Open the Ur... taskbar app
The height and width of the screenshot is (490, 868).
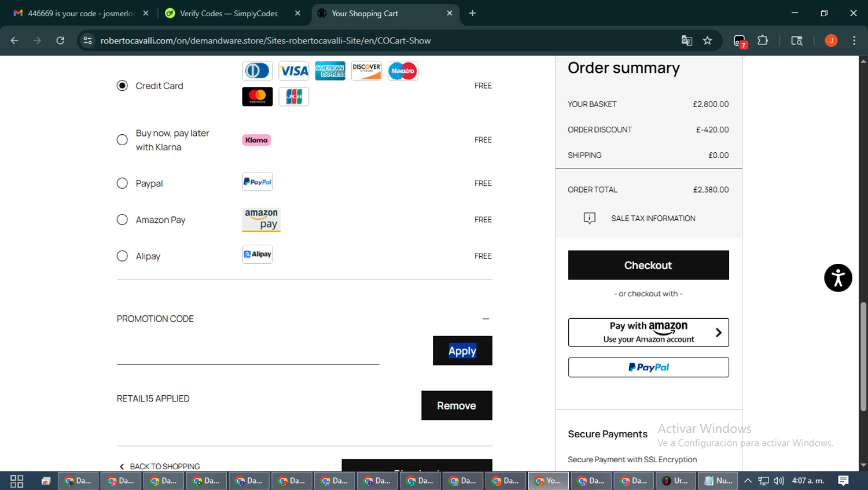coord(675,481)
